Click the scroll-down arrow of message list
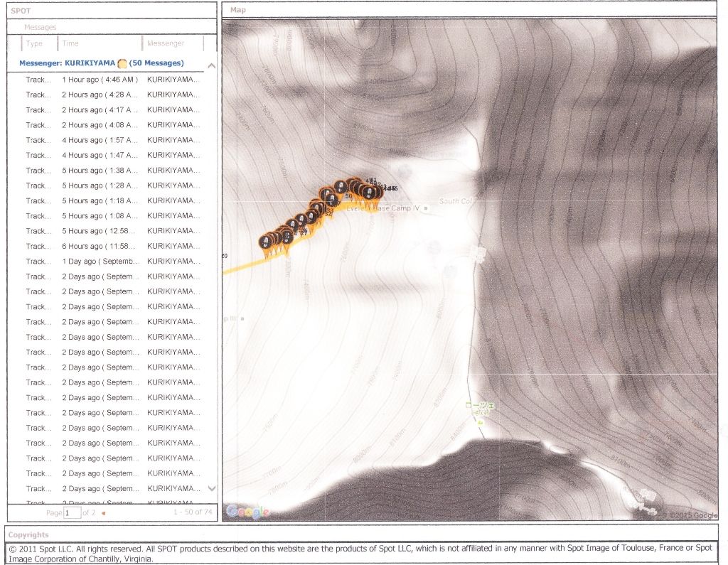This screenshot has height=565, width=728. pyautogui.click(x=212, y=488)
